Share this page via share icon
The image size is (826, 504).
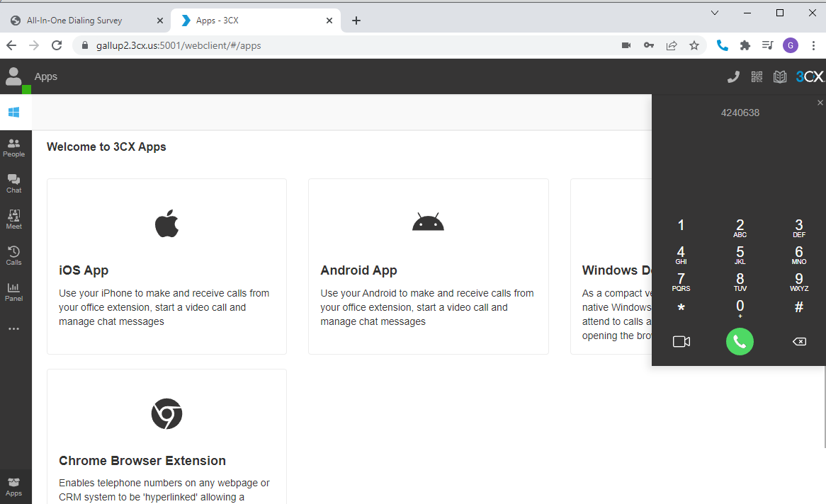[x=672, y=46]
